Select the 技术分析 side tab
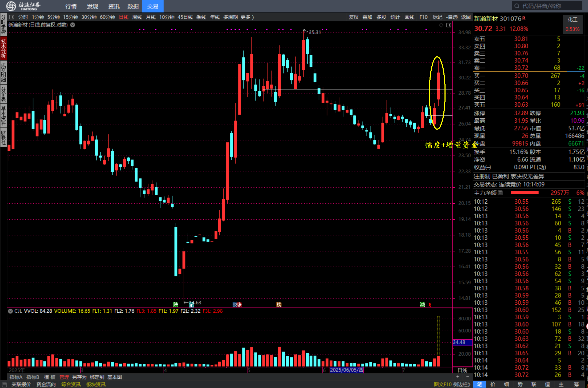The image size is (588, 388). point(3,48)
